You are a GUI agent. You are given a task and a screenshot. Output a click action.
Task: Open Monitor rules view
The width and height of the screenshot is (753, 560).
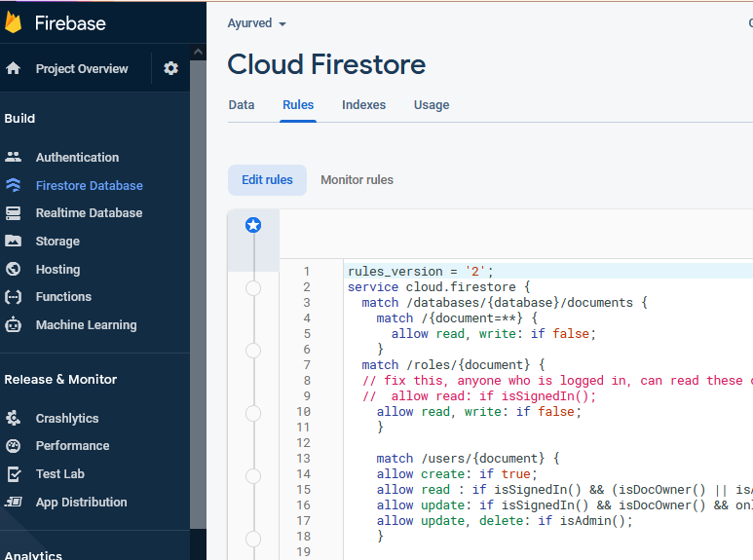tap(357, 180)
